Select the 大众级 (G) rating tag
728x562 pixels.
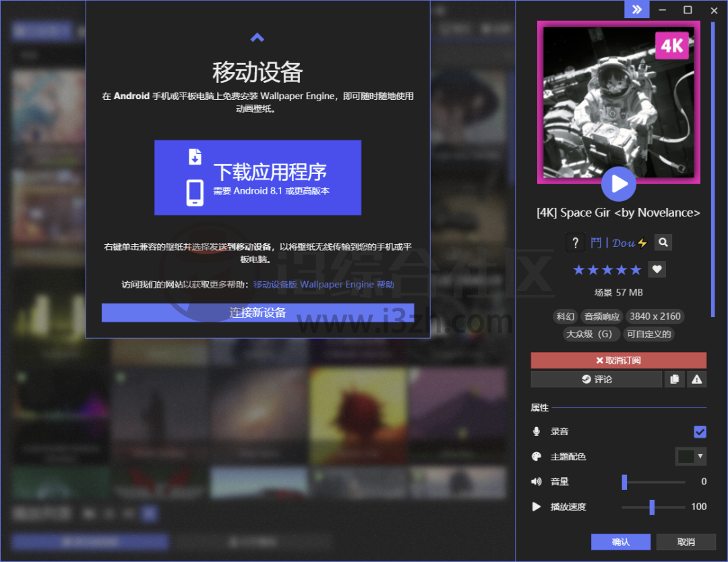point(592,334)
